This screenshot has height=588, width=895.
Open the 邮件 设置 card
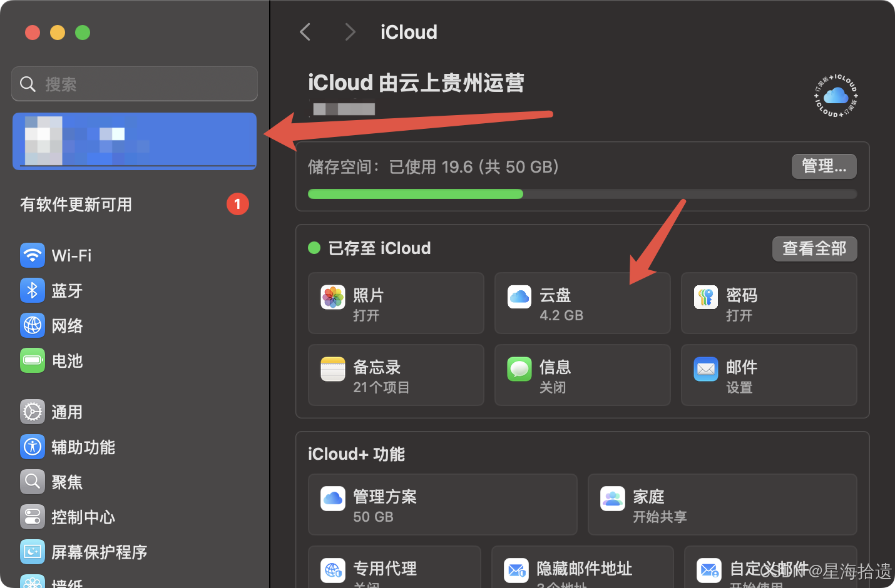pyautogui.click(x=769, y=375)
